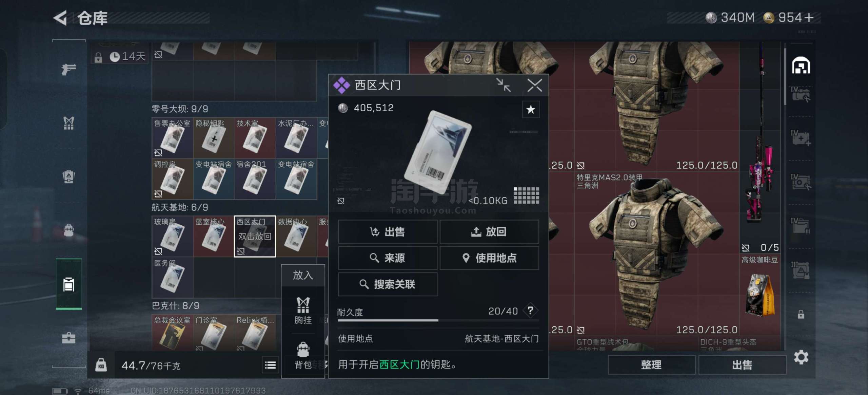Collapse the 西区大门 item detail panel

click(x=504, y=85)
